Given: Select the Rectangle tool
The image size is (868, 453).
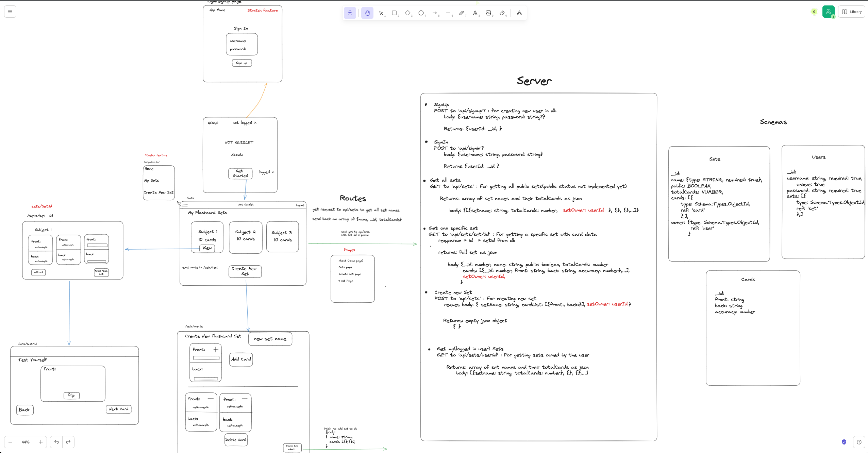Looking at the screenshot, I should 395,13.
